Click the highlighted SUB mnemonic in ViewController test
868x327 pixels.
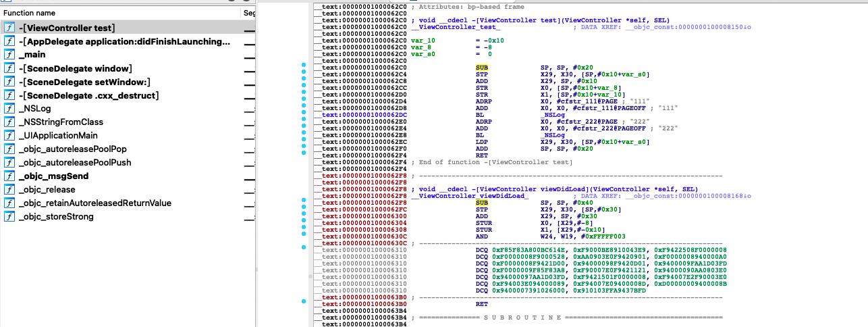coord(482,68)
